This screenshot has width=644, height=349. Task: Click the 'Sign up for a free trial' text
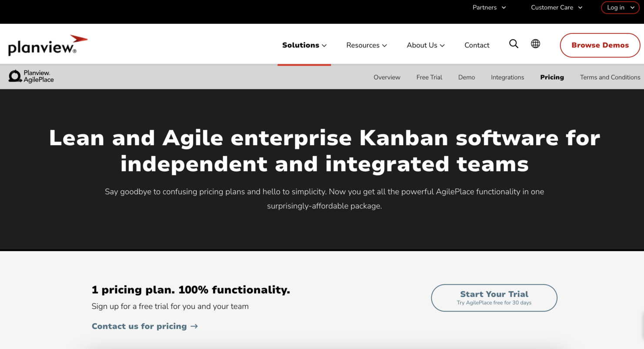pyautogui.click(x=170, y=306)
